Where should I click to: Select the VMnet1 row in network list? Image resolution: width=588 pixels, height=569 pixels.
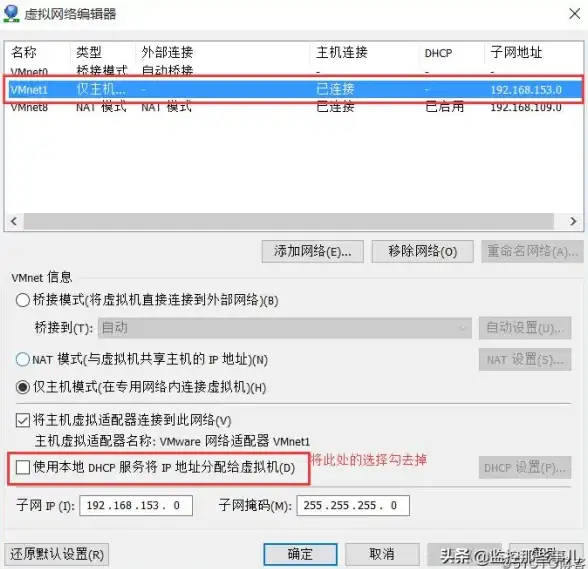294,89
